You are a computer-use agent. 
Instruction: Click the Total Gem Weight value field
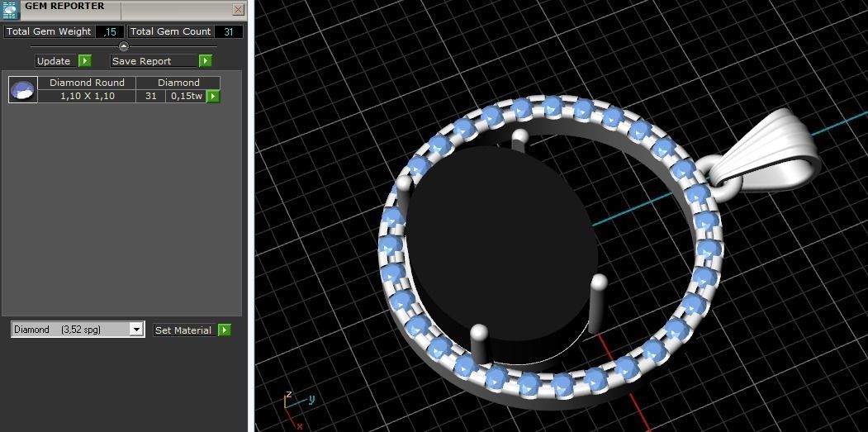[110, 31]
